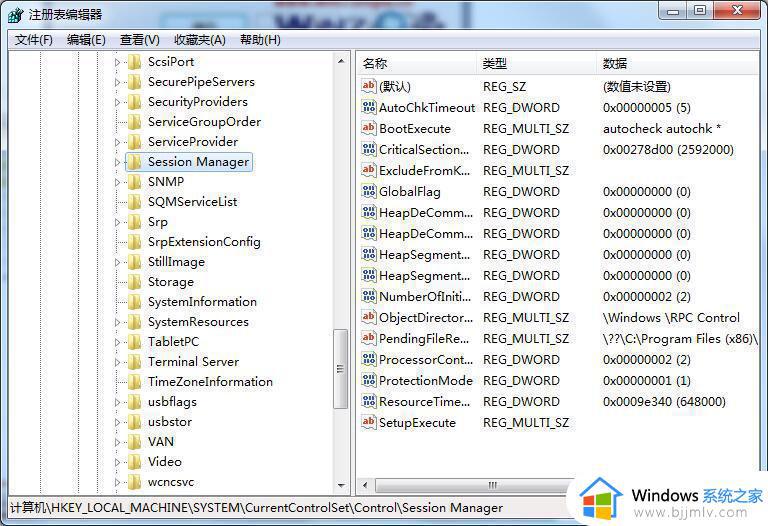Click the ObjectDirector... value icon
The height and width of the screenshot is (526, 768).
(x=369, y=317)
